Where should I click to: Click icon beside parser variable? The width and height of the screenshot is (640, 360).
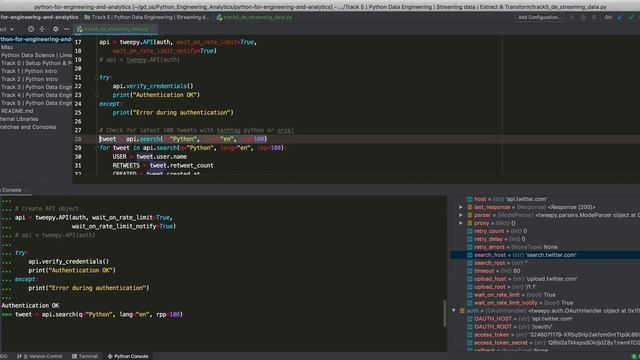469,215
